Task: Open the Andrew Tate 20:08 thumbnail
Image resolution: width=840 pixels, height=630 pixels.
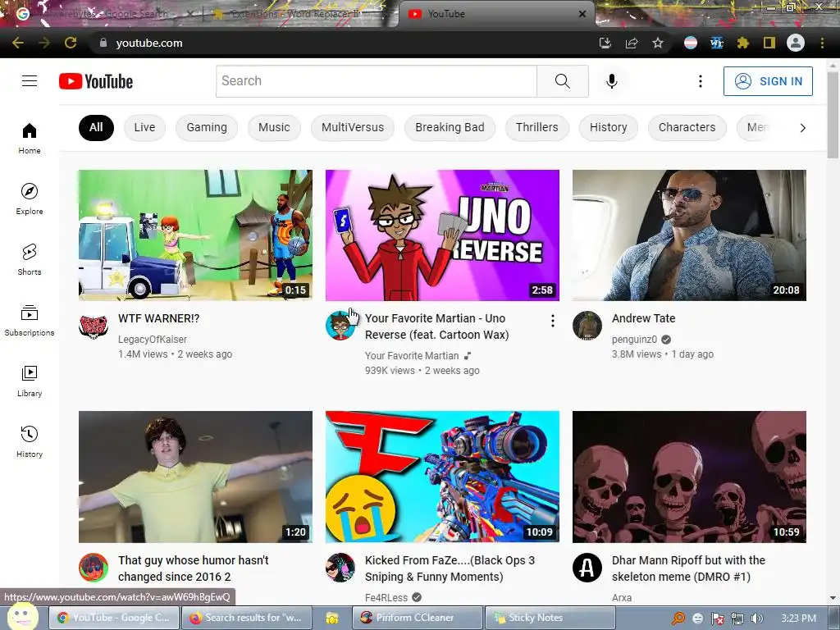Action: 689,235
